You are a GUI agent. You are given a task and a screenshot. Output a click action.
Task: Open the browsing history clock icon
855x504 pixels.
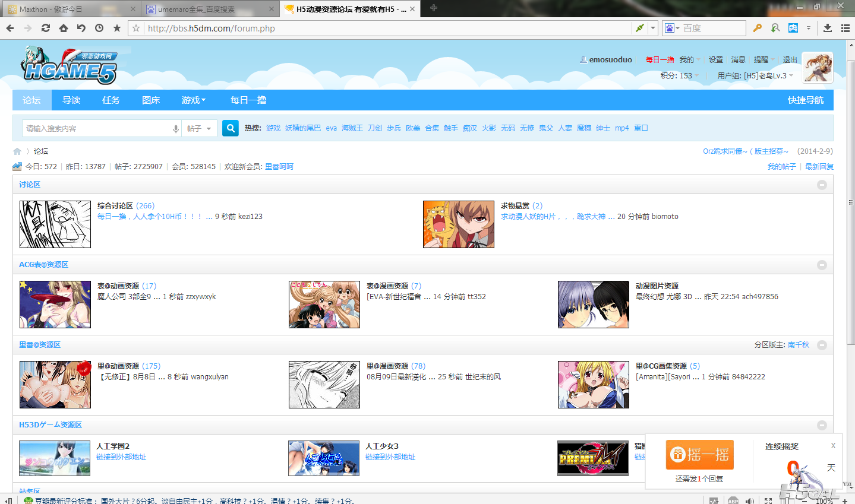[99, 28]
